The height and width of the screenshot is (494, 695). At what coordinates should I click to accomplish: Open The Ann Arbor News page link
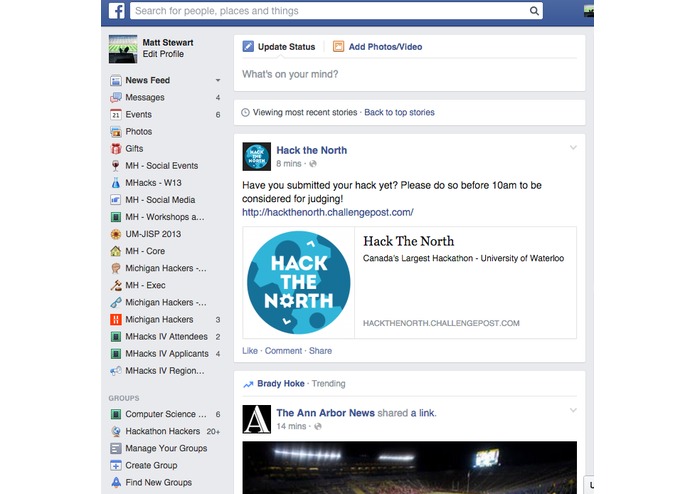pyautogui.click(x=325, y=413)
